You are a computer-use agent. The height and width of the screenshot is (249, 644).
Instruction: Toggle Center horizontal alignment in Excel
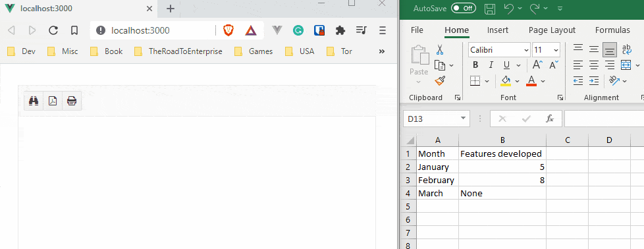594,65
